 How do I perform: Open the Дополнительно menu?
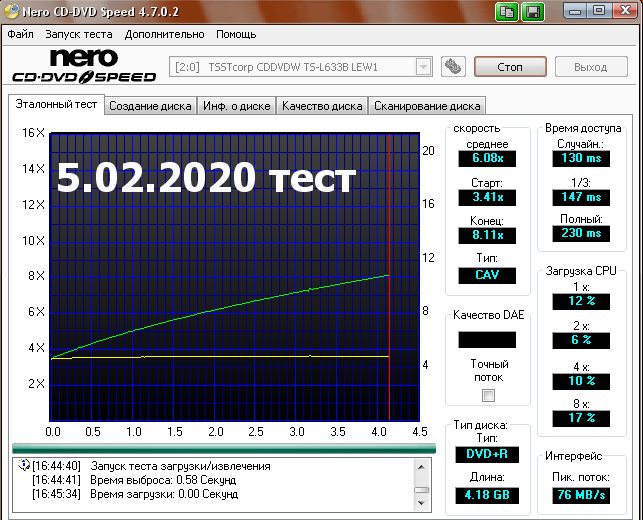pyautogui.click(x=164, y=34)
